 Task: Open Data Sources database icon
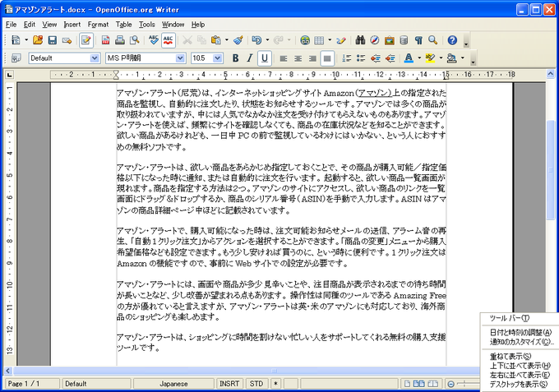[x=404, y=40]
